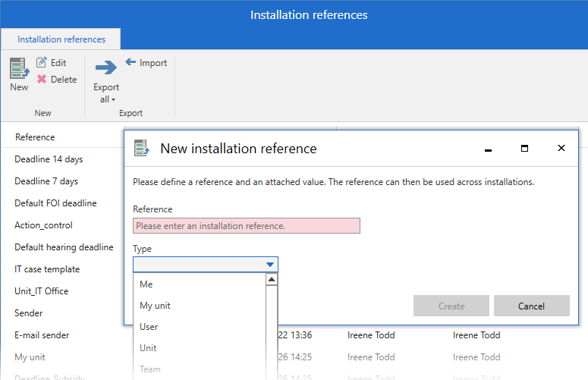Click the New installation reference icon
Viewport: 588px width, 380px height.
[19, 68]
